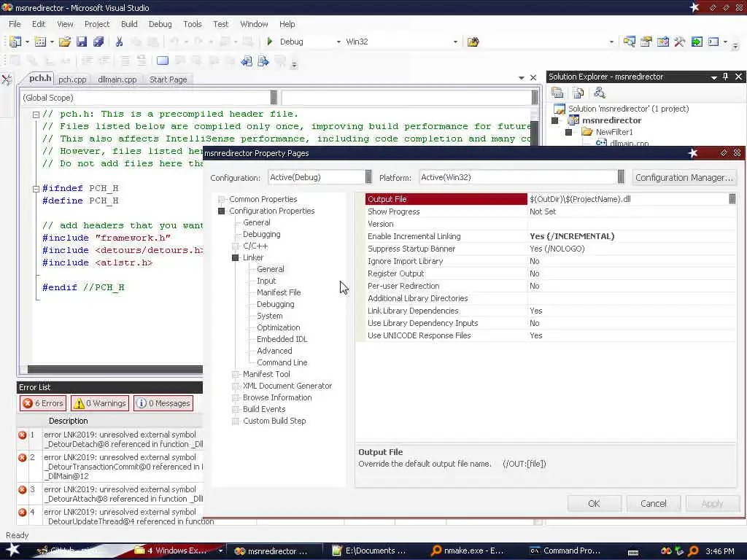Open the Debug solution configuration dropdown

338,42
